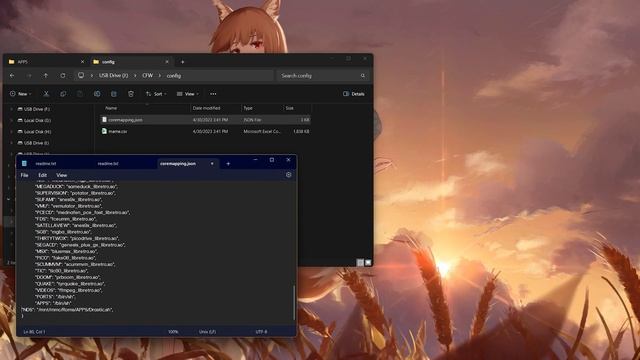Click the search magnifier in Search config box
Image resolution: width=640 pixels, height=360 pixels.
tap(363, 76)
